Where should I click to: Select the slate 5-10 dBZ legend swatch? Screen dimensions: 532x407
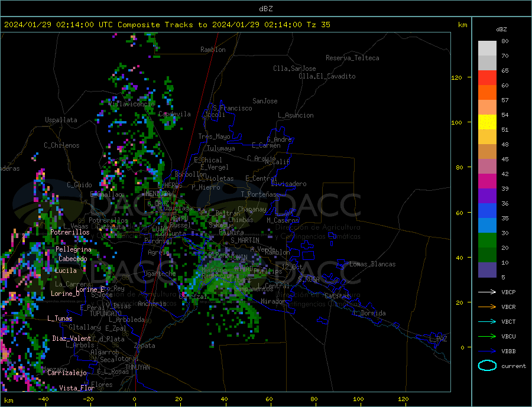[x=487, y=269]
